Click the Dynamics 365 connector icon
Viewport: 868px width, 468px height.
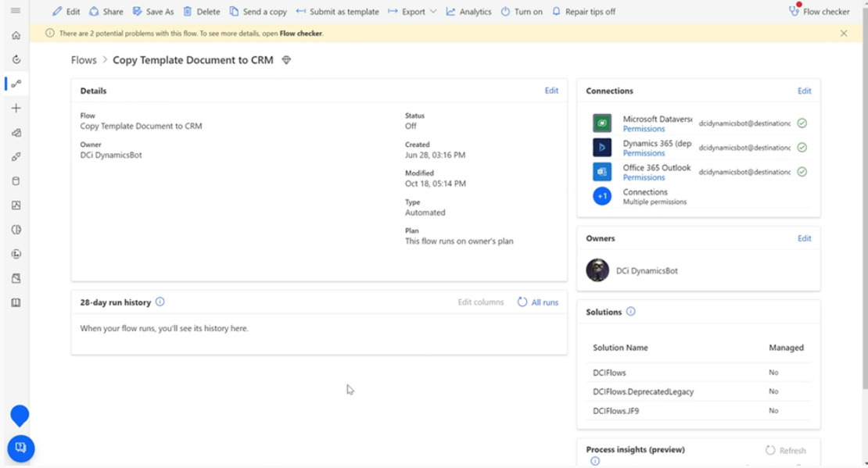pyautogui.click(x=602, y=147)
